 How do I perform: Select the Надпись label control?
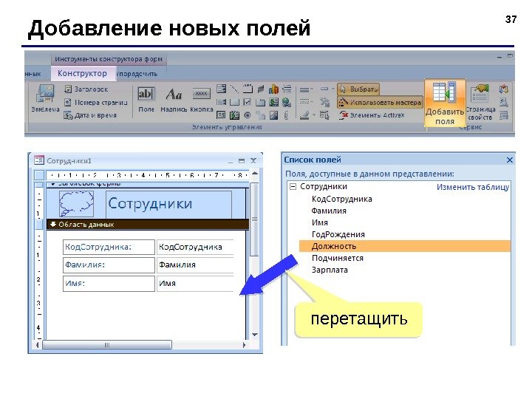point(174,100)
